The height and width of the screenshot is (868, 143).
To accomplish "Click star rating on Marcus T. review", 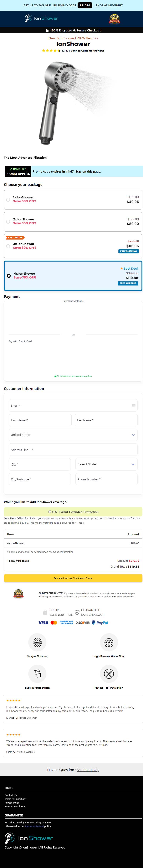I will [13, 700].
